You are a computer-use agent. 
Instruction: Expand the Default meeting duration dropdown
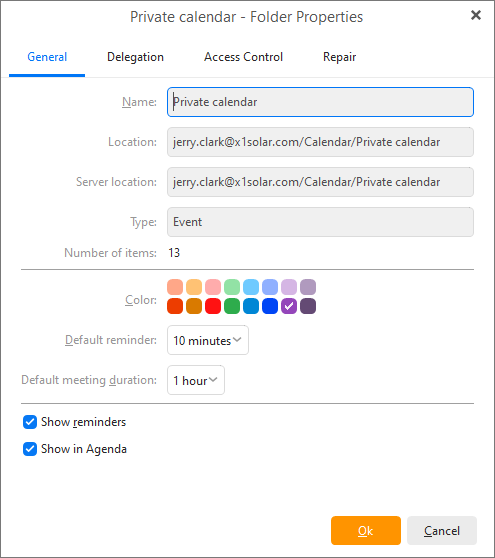pyautogui.click(x=196, y=380)
